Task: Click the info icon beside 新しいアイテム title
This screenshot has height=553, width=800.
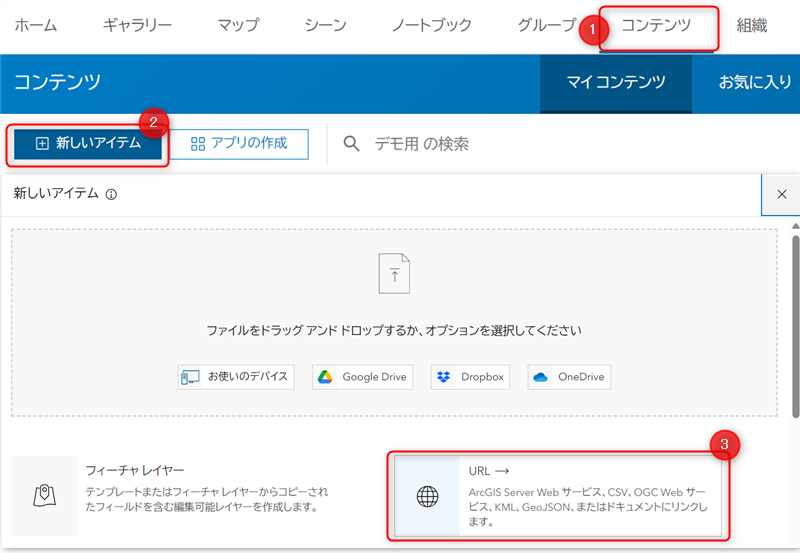Action: [111, 194]
